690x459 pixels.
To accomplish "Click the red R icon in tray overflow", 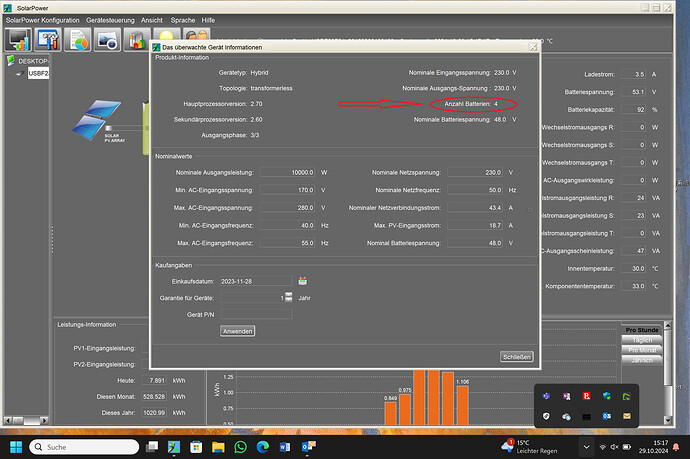I will pos(587,396).
